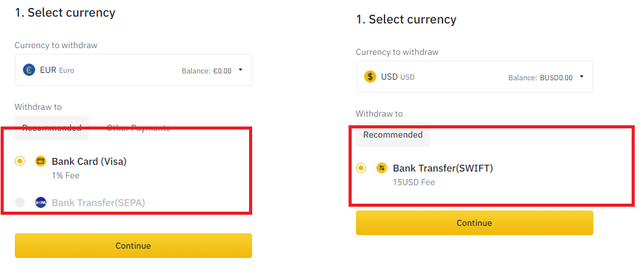Click the USD dollar coin icon
This screenshot has height=274, width=644.
coord(370,77)
